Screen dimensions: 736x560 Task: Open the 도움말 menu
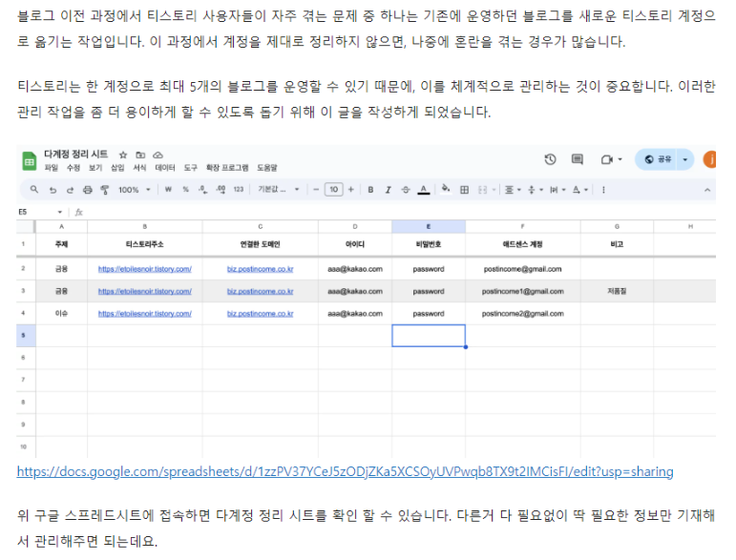(267, 168)
